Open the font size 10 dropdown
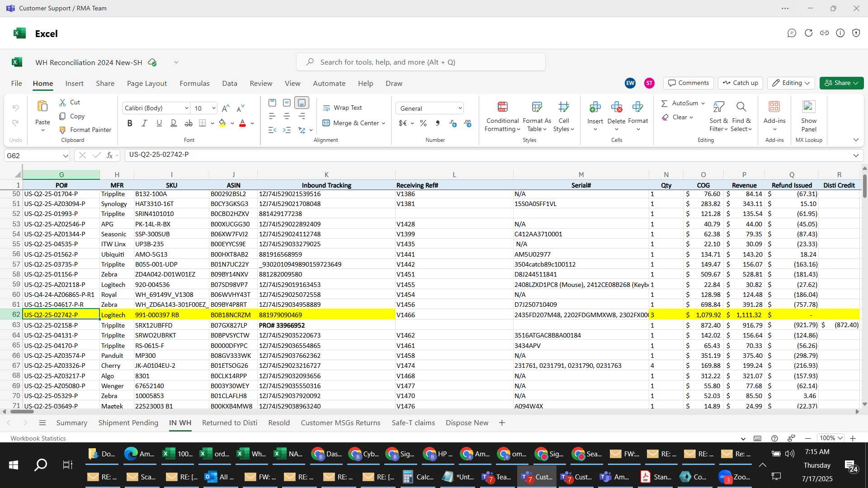The image size is (868, 488). point(213,108)
